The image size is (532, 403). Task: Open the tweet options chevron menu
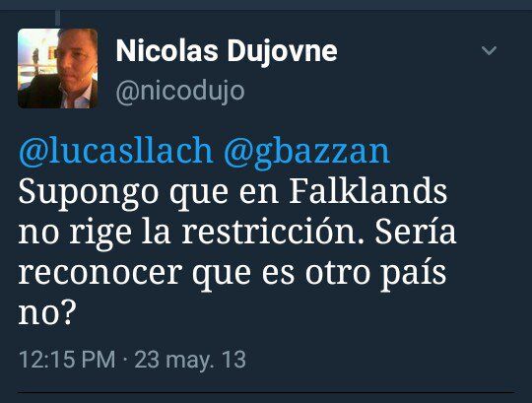click(489, 50)
